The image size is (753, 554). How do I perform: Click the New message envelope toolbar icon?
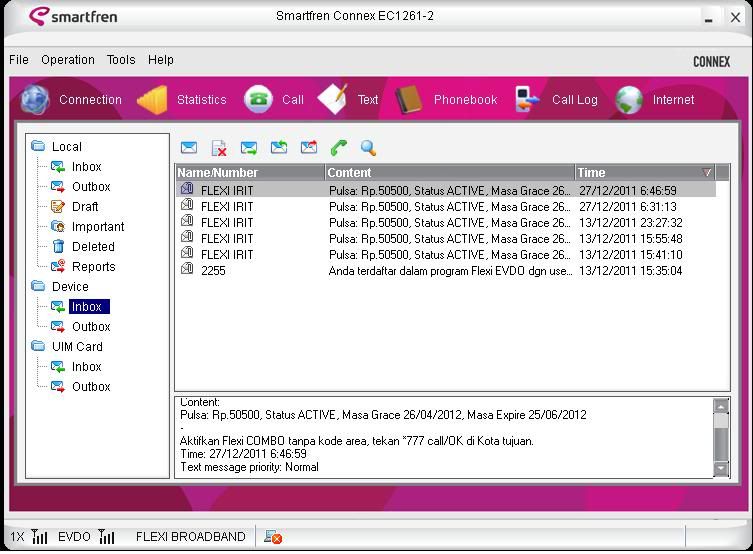click(x=189, y=148)
